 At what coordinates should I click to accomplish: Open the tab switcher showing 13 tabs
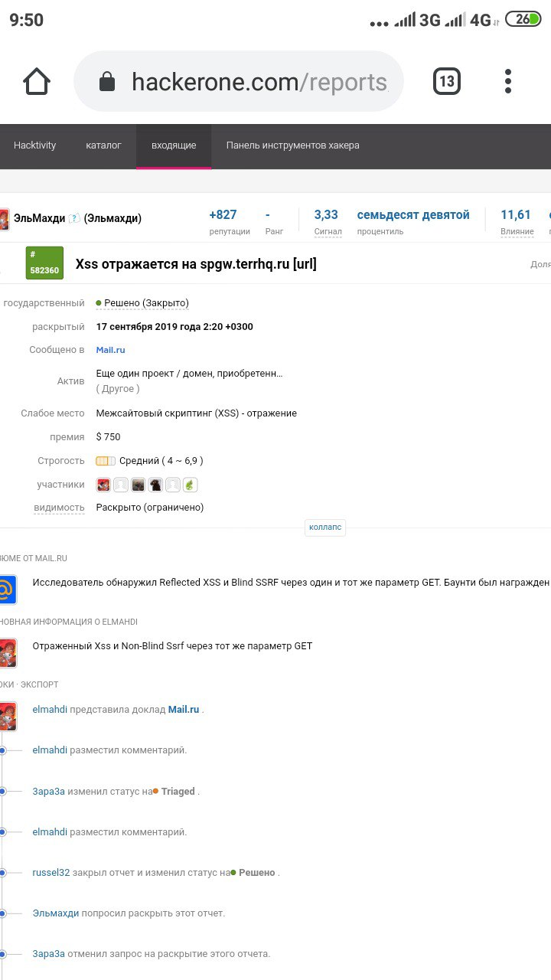tap(447, 81)
